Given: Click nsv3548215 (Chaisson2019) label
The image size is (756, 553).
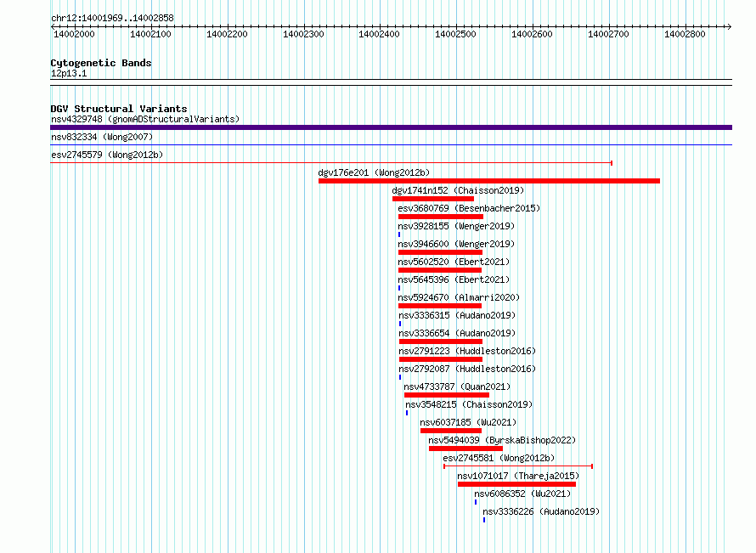Looking at the screenshot, I should tap(469, 404).
